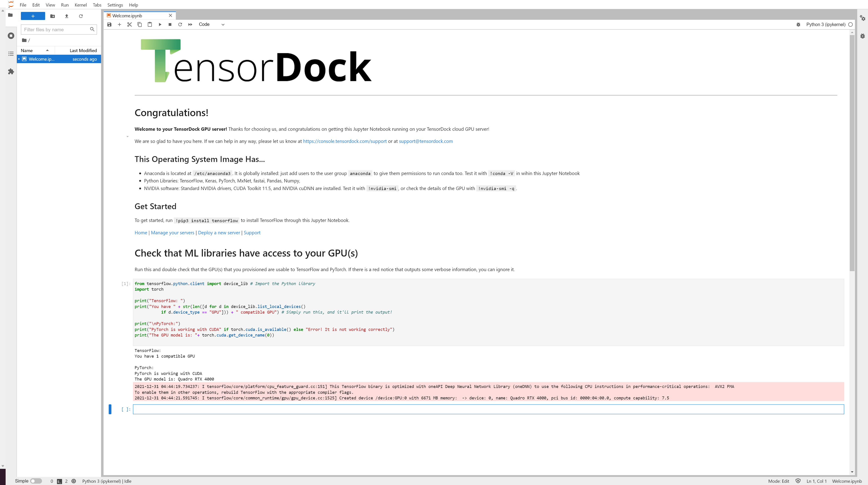Open the Debugger panel on right sidebar
The width and height of the screenshot is (868, 485).
[863, 36]
